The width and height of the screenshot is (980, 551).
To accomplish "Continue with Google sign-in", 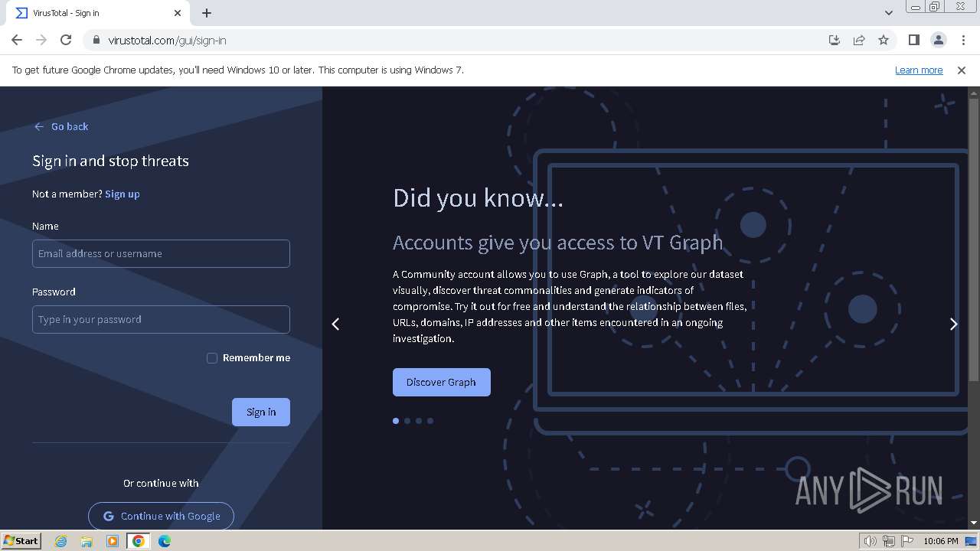I will coord(161,516).
